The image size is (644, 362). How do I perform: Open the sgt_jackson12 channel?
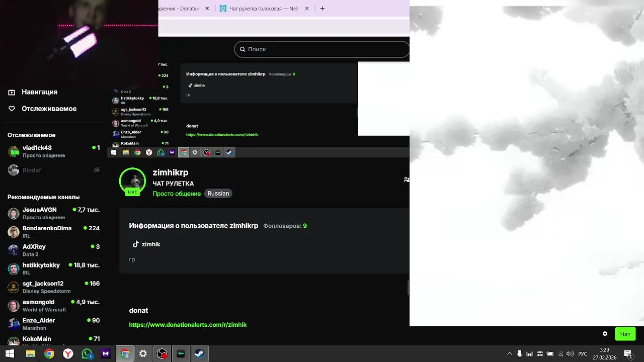[54, 287]
